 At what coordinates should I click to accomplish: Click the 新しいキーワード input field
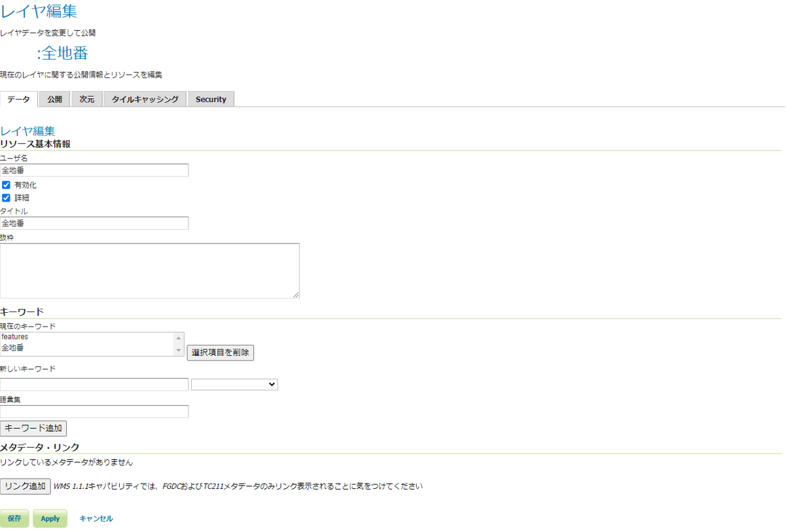pyautogui.click(x=94, y=385)
